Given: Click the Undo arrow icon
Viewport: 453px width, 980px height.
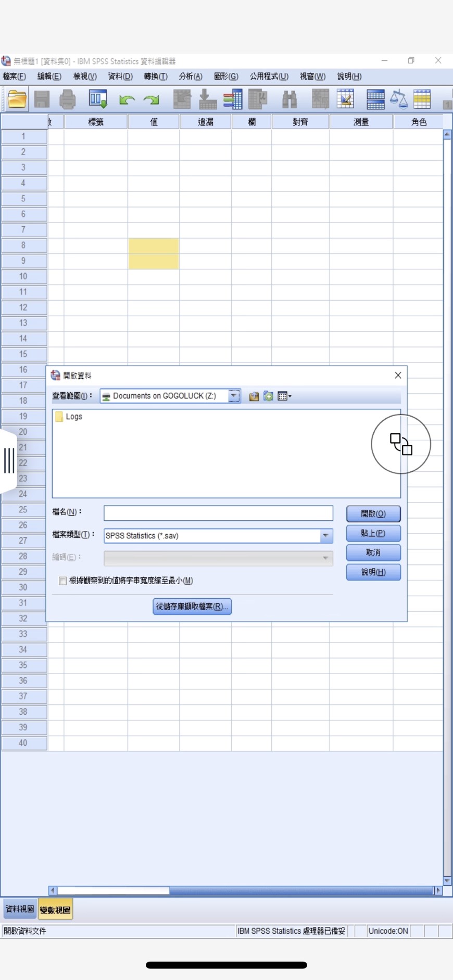Looking at the screenshot, I should pyautogui.click(x=127, y=99).
